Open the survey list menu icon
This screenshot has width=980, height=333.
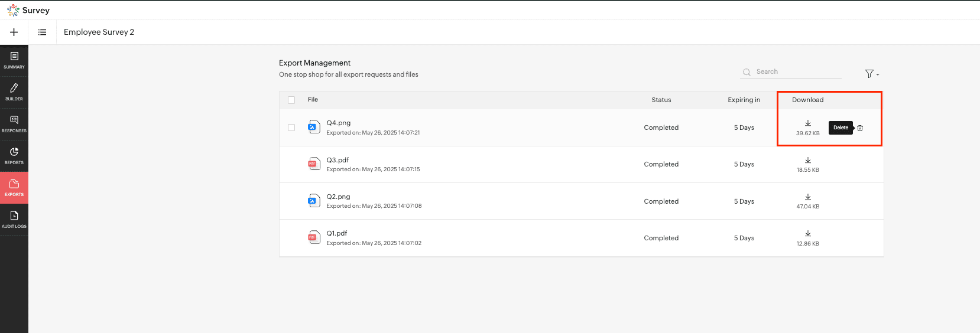43,32
